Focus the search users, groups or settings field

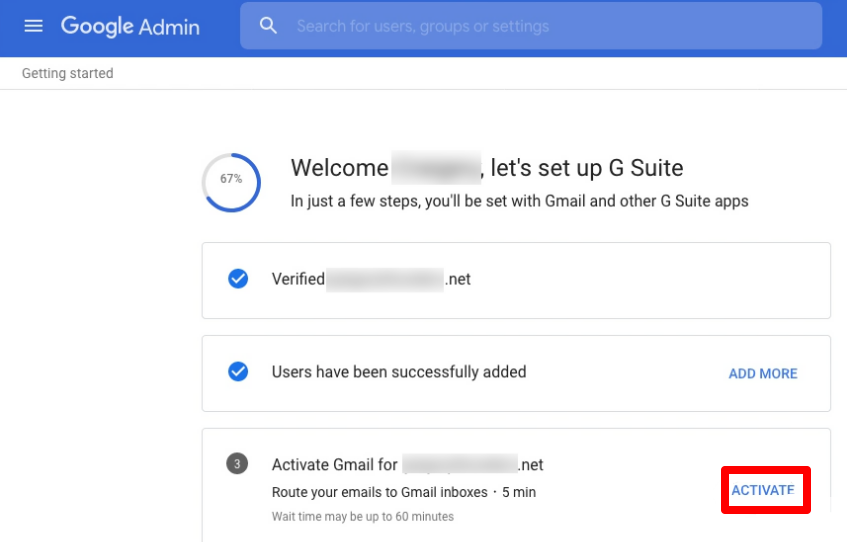click(531, 26)
